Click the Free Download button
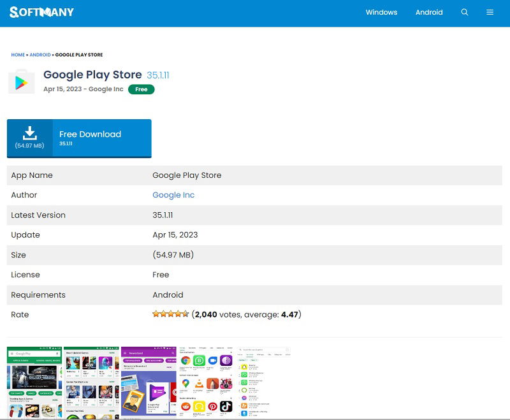 79,138
